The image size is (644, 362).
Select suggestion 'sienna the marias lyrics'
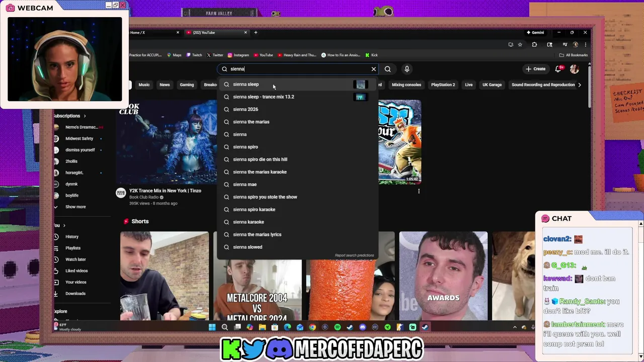(297, 234)
